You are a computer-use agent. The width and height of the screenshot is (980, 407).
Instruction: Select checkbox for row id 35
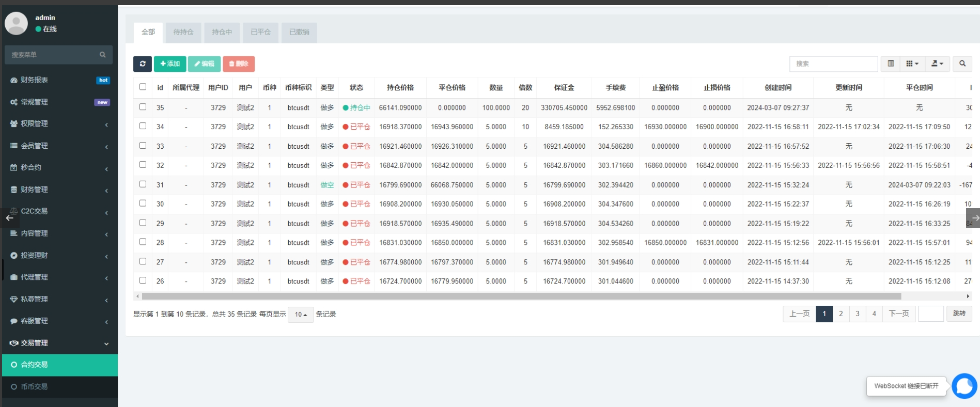tap(143, 107)
